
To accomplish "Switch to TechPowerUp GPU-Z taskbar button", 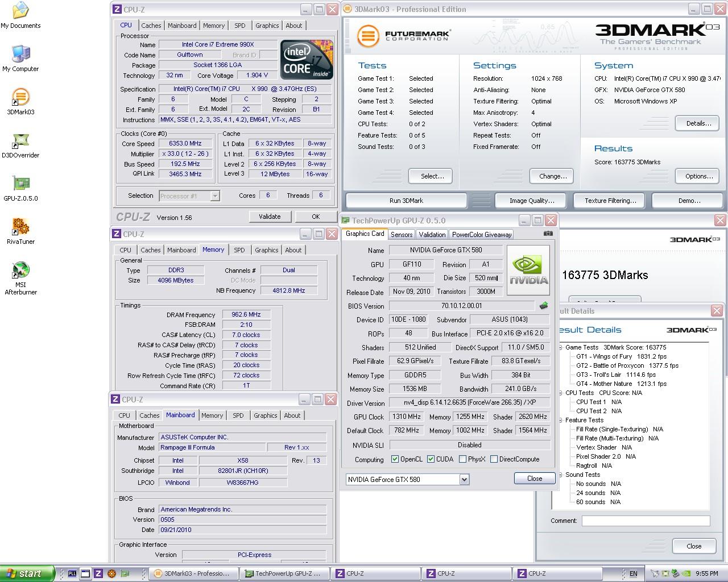I will click(x=283, y=573).
